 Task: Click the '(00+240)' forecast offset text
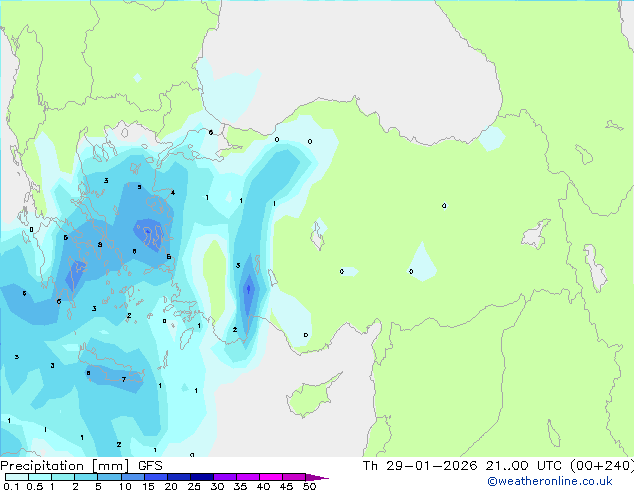point(602,466)
